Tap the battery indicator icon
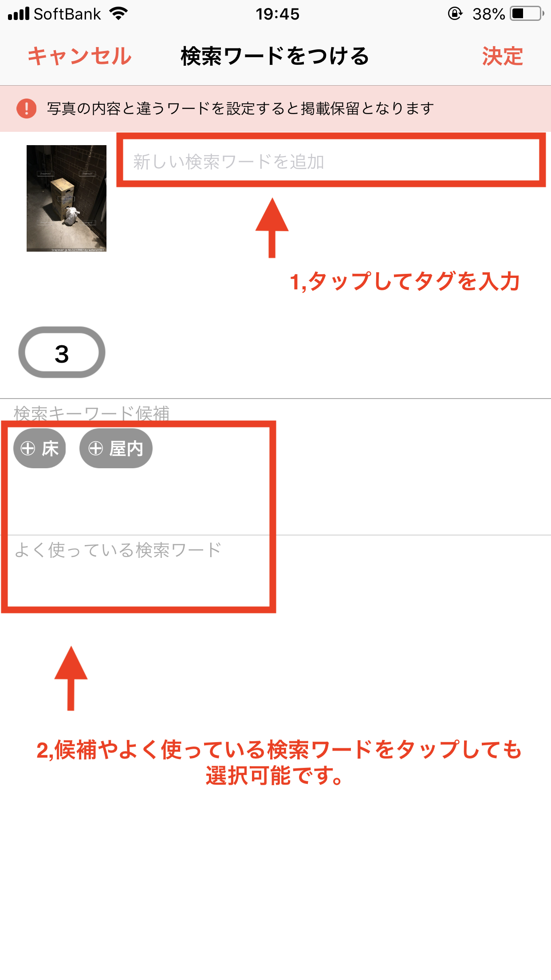This screenshot has width=551, height=980. tap(527, 14)
